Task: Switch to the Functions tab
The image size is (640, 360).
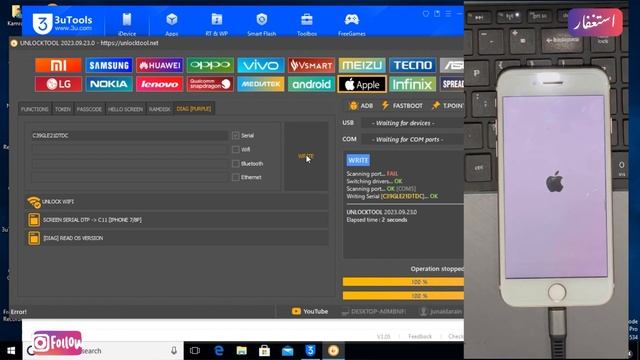Action: (34, 109)
